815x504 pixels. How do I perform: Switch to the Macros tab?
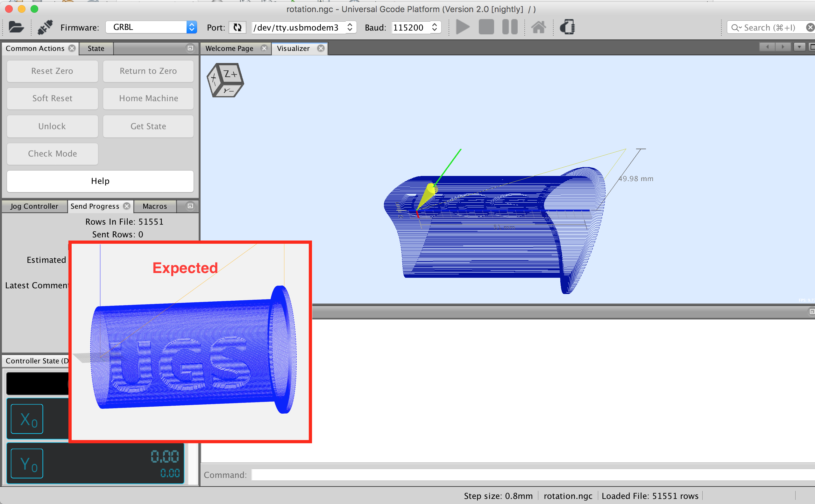pyautogui.click(x=155, y=206)
